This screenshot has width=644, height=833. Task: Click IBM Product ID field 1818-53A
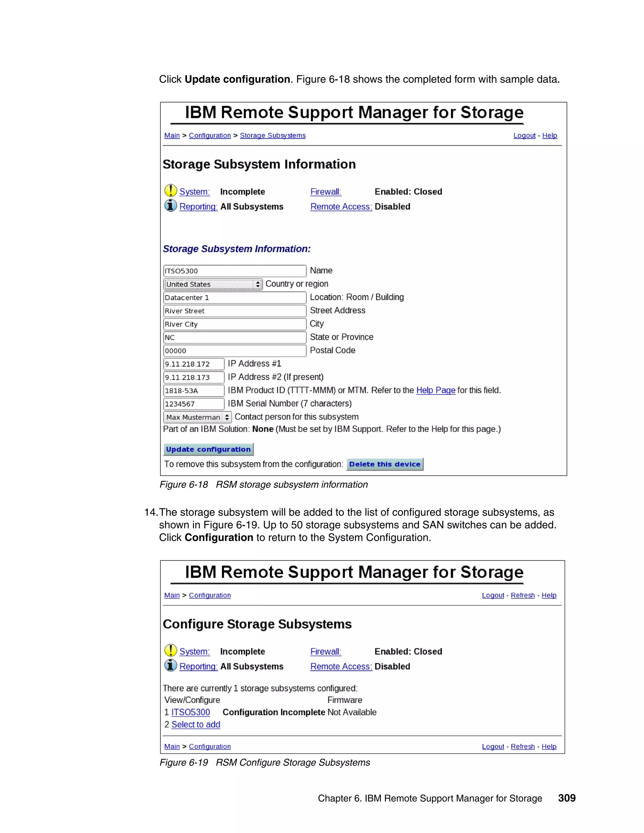click(x=194, y=391)
